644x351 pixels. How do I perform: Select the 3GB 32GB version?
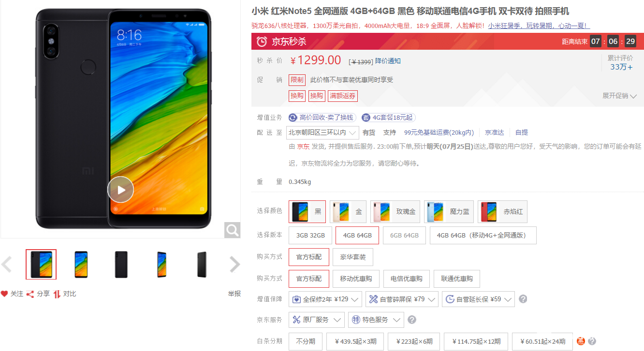(310, 236)
